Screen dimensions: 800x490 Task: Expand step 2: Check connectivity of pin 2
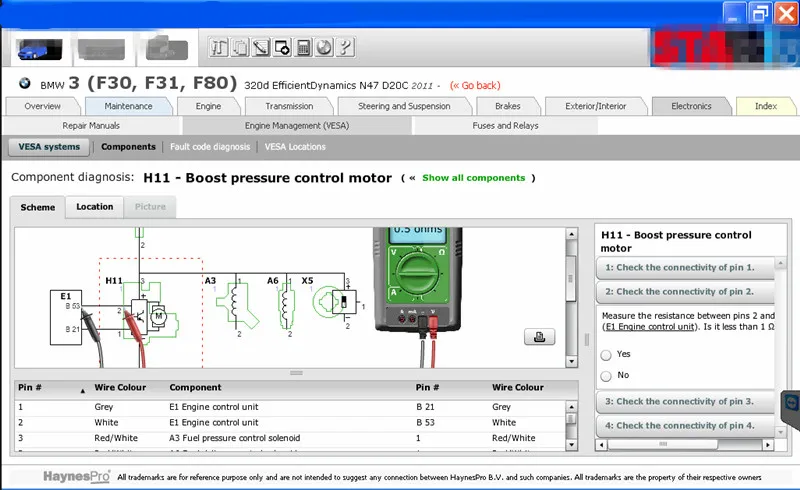point(685,292)
